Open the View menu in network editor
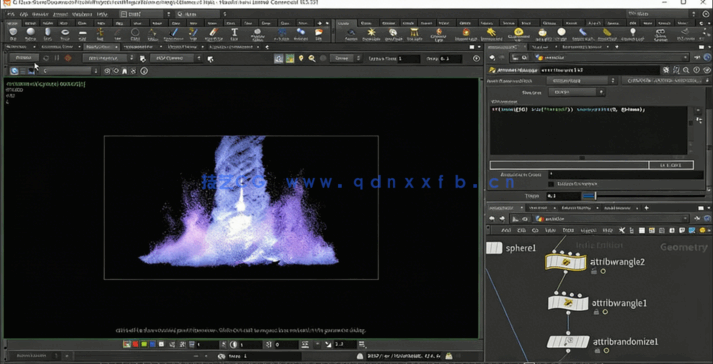 click(551, 230)
